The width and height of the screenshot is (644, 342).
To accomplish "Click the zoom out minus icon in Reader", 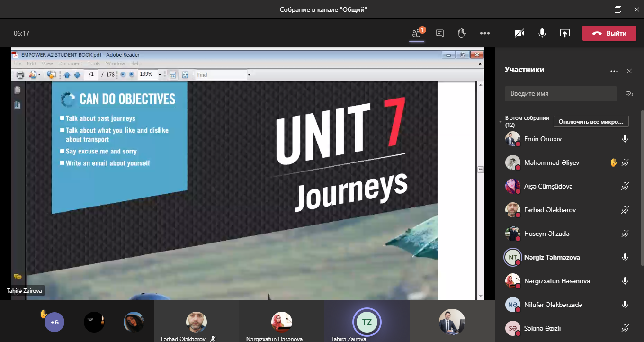I will click(x=123, y=75).
